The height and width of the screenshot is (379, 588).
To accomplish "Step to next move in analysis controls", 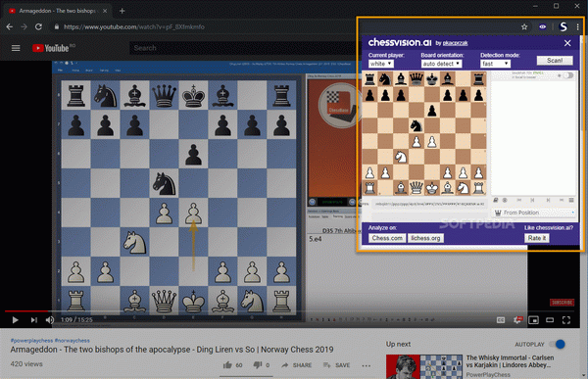I will coord(548,200).
